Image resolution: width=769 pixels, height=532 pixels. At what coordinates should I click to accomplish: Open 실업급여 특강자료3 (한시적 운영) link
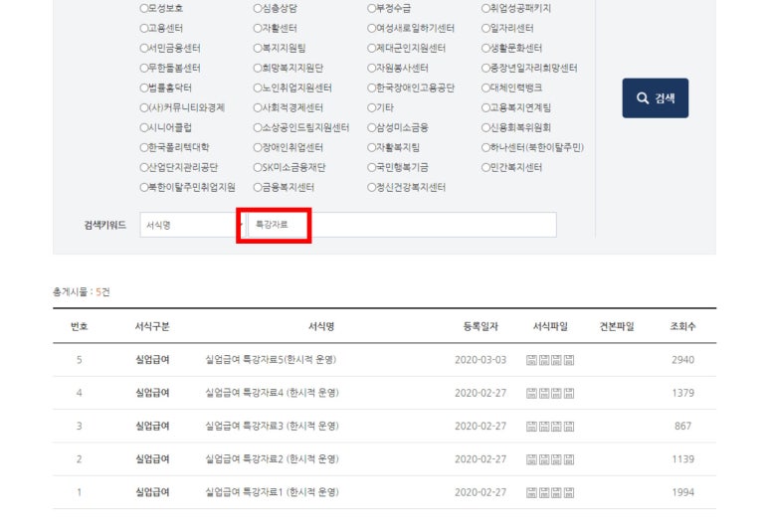click(x=272, y=426)
